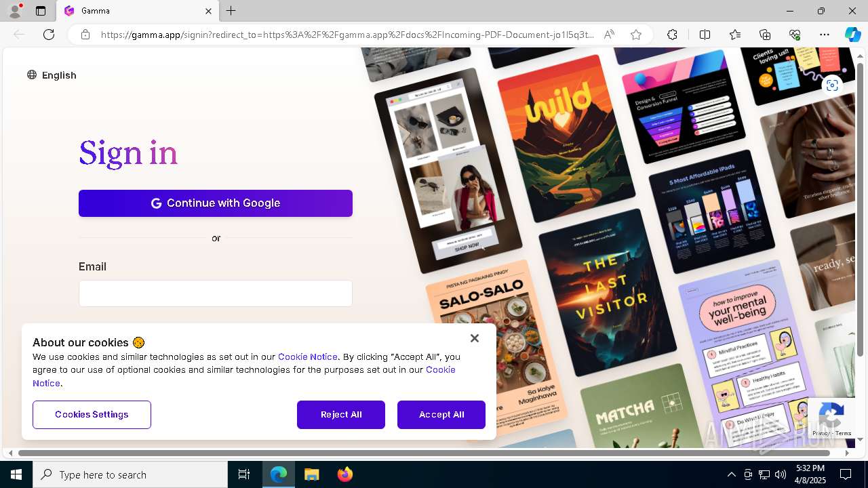The image size is (868, 488).
Task: Open the volume control tray icon
Action: [x=781, y=474]
